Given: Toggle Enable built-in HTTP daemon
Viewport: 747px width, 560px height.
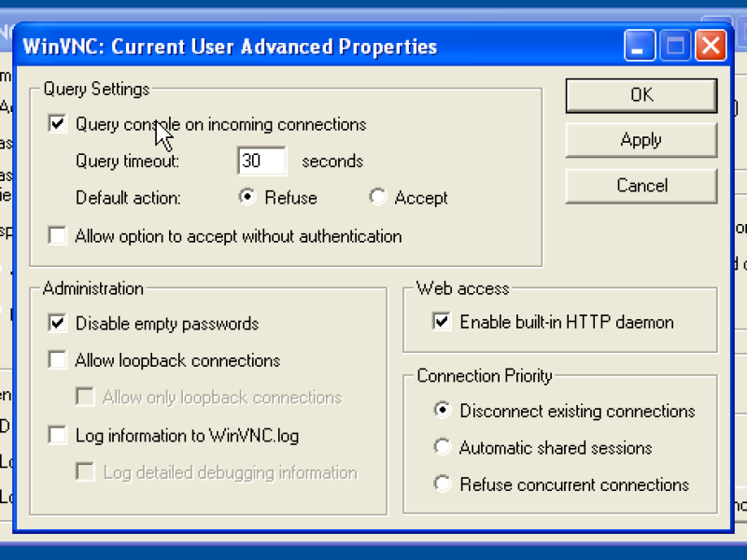Looking at the screenshot, I should pyautogui.click(x=441, y=321).
